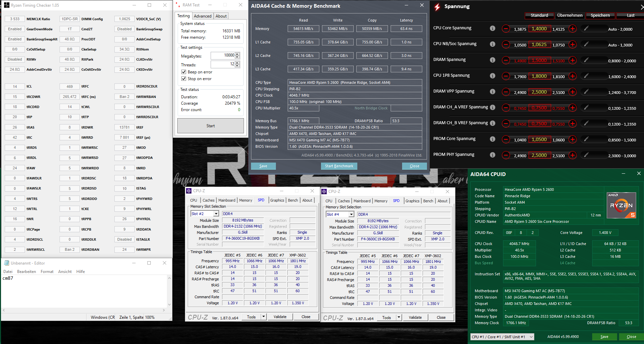Screen dimensions: 644x344
Task: Decrease Threads using the spinner down arrow
Action: pos(238,66)
